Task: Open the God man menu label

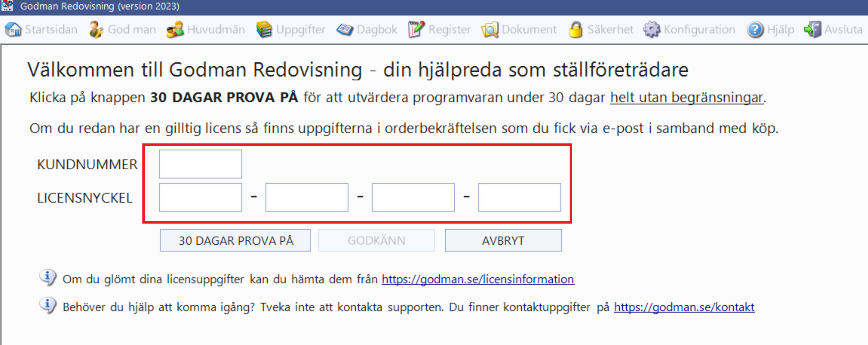Action: click(132, 30)
